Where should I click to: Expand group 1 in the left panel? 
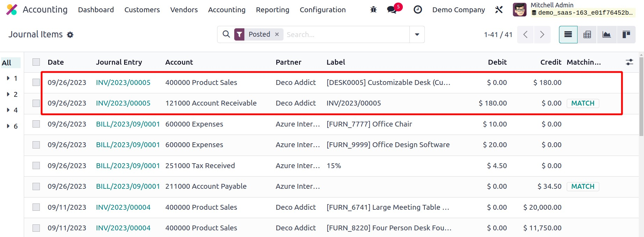pyautogui.click(x=8, y=78)
